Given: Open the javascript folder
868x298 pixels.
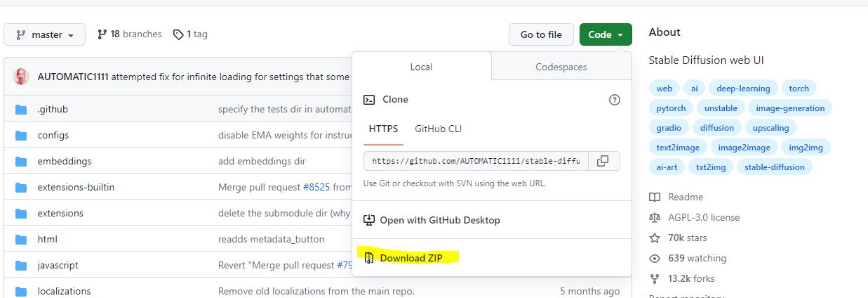Looking at the screenshot, I should point(58,265).
